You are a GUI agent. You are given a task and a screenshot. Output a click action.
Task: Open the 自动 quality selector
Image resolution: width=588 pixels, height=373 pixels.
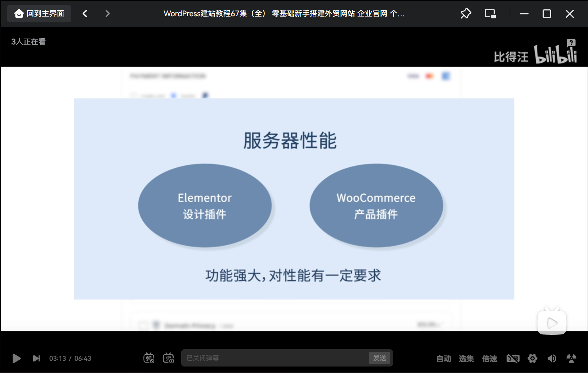tap(444, 359)
